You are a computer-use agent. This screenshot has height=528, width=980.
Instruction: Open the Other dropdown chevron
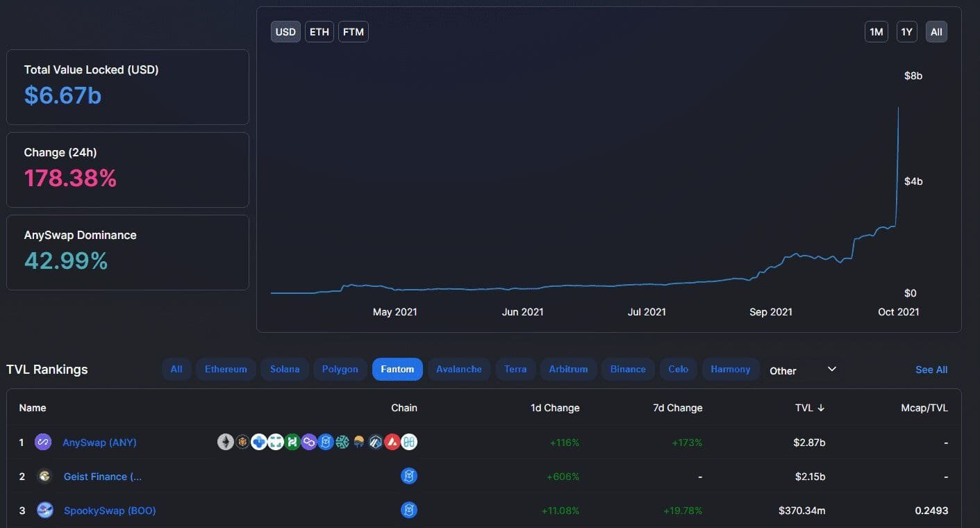[831, 369]
